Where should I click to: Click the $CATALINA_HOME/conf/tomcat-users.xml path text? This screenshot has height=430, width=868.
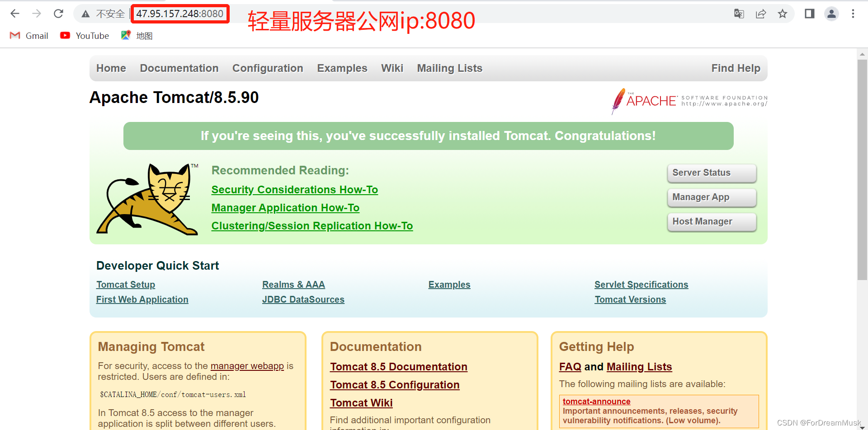(x=173, y=394)
